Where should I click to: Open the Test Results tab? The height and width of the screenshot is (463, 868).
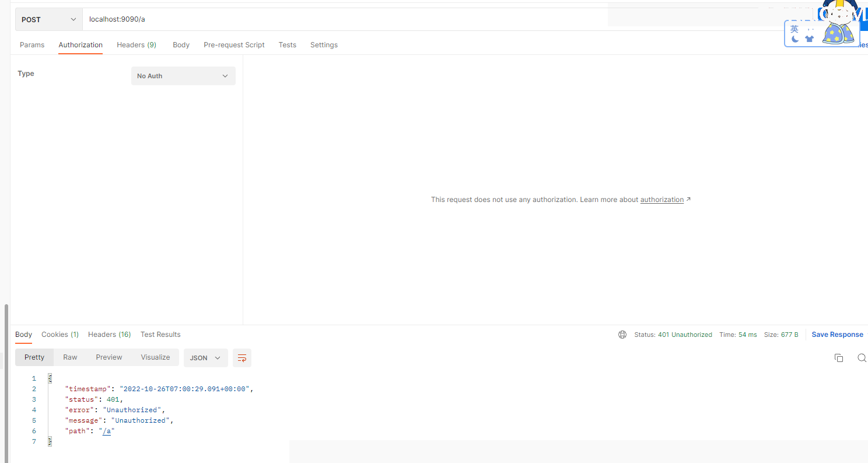[160, 335]
